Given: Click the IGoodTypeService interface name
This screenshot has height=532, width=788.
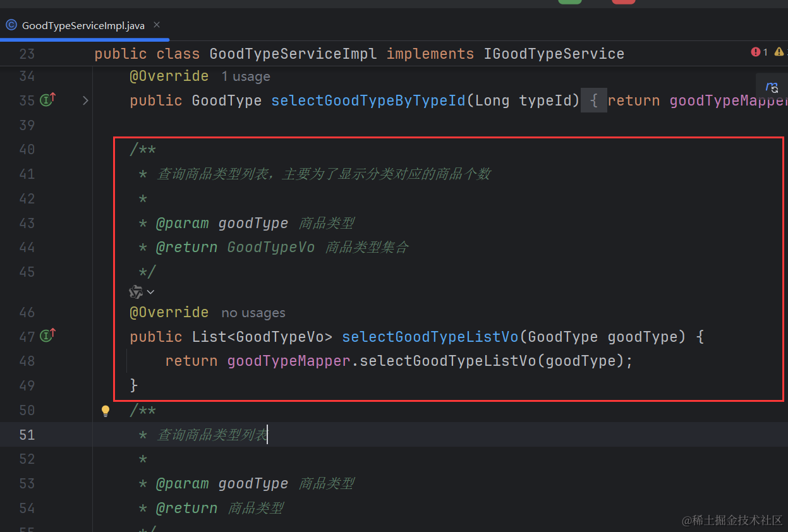Looking at the screenshot, I should point(554,54).
